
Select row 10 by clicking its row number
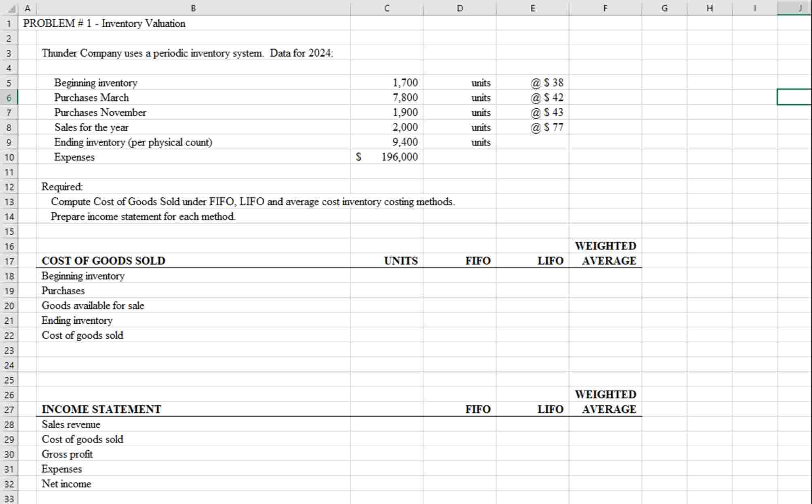pos(8,157)
